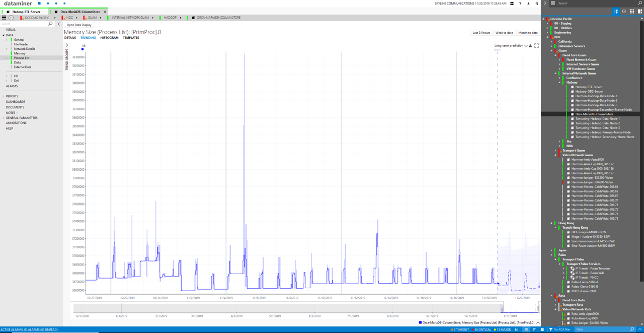The height and width of the screenshot is (333, 644).
Task: Click the trend timeline range slider handle
Action: [x=502, y=307]
